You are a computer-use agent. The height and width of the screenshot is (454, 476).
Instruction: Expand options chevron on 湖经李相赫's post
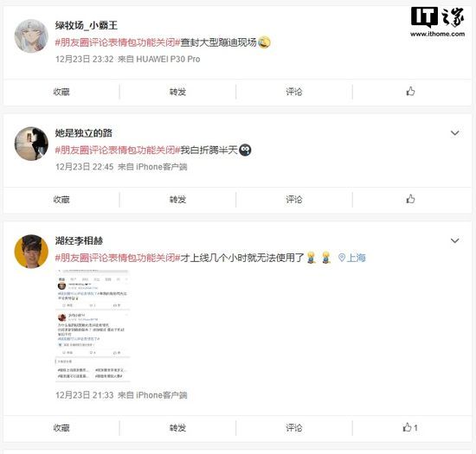tap(454, 240)
